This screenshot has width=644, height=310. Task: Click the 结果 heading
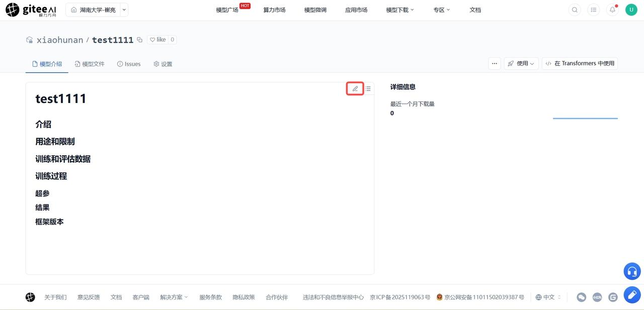click(42, 208)
